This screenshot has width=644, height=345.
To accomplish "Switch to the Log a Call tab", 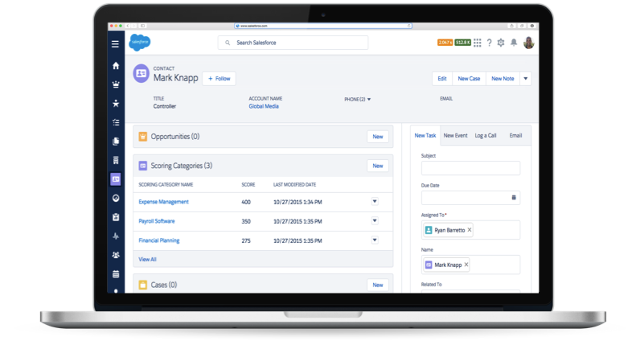I will [x=486, y=136].
